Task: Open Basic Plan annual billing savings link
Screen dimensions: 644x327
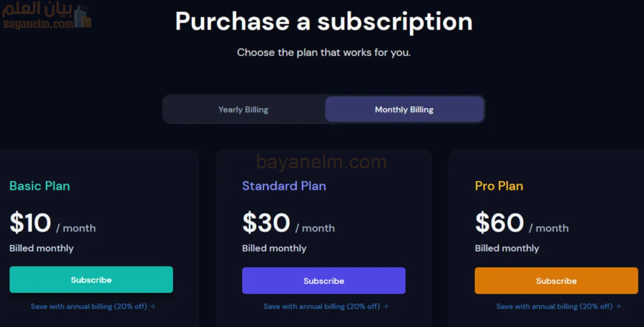Action: click(89, 306)
